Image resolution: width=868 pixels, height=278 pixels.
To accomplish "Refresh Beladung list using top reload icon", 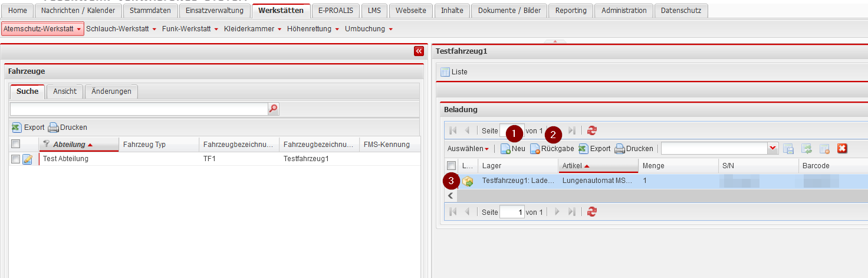I will (592, 130).
